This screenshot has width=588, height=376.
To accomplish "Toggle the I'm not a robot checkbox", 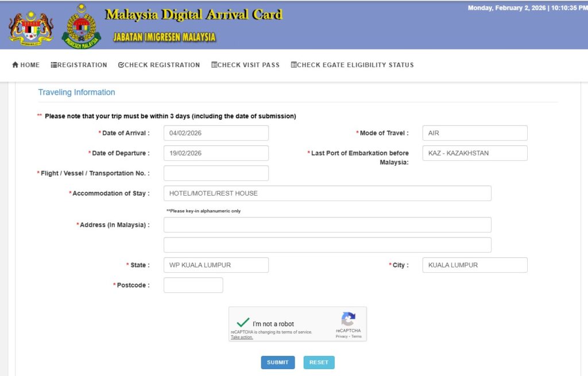I will click(x=243, y=323).
